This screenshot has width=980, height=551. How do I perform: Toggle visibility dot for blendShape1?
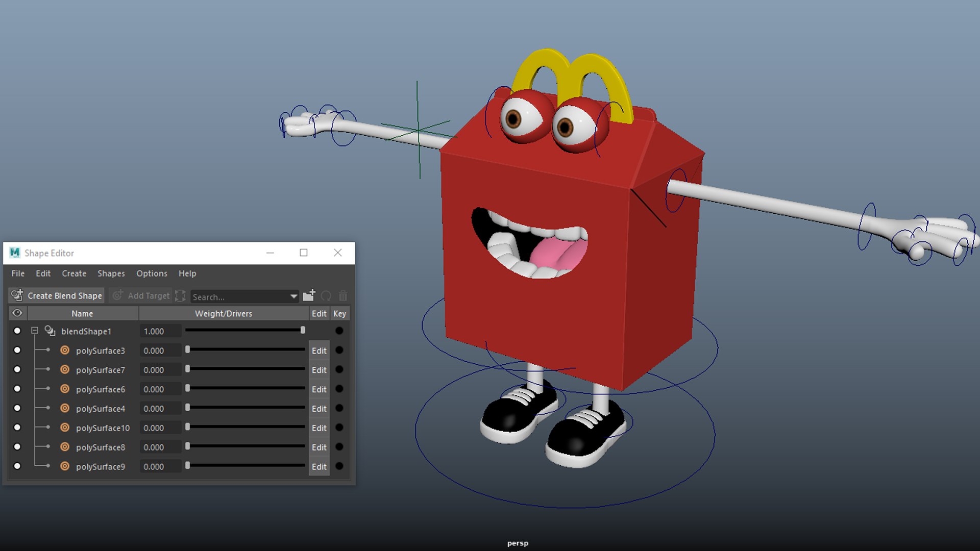pyautogui.click(x=17, y=331)
